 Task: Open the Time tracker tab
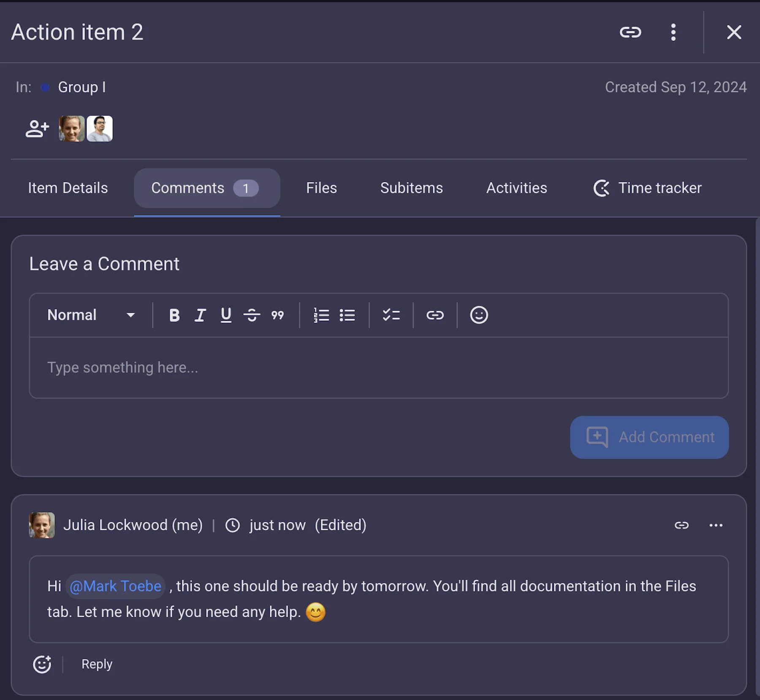click(647, 188)
